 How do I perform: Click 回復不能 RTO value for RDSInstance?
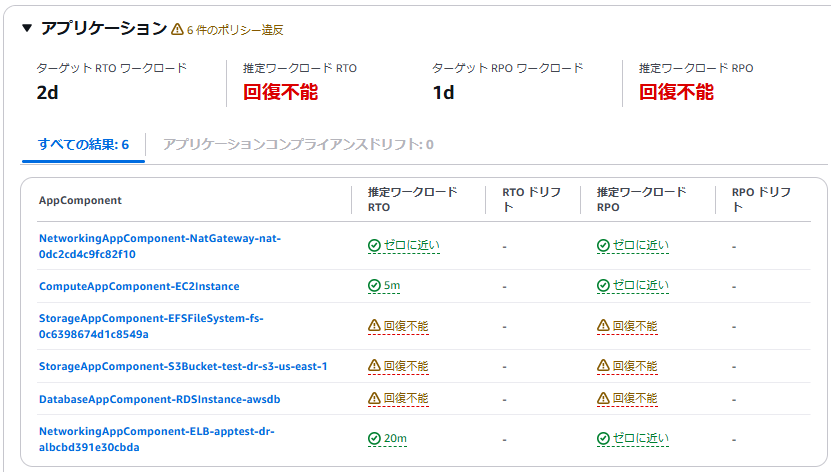point(406,398)
